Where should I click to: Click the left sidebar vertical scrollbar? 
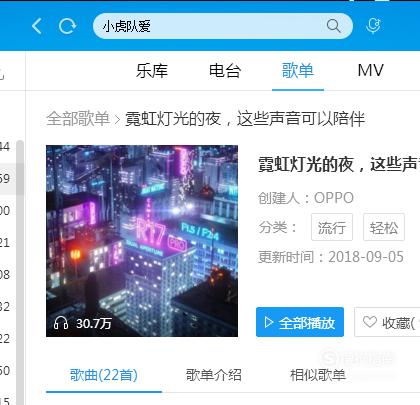[x=20, y=272]
